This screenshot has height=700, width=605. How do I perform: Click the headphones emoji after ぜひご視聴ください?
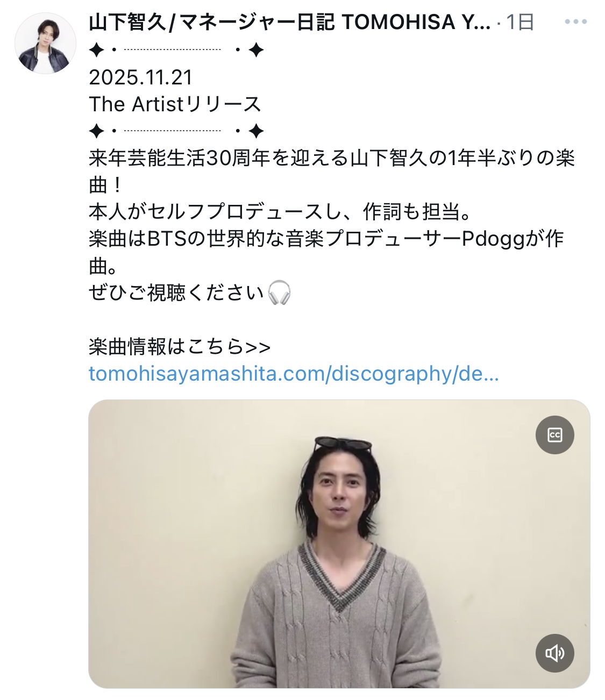[280, 293]
